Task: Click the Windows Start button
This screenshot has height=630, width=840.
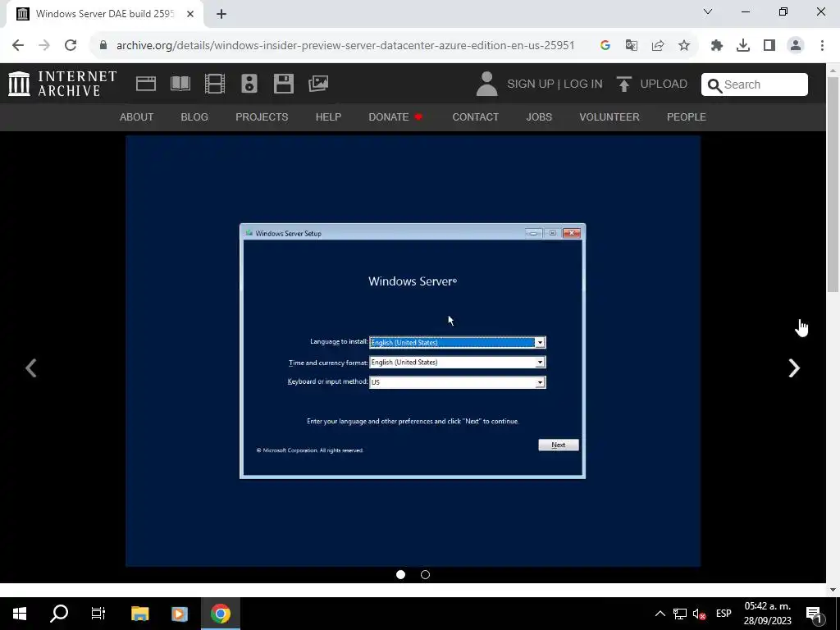Action: click(x=20, y=614)
